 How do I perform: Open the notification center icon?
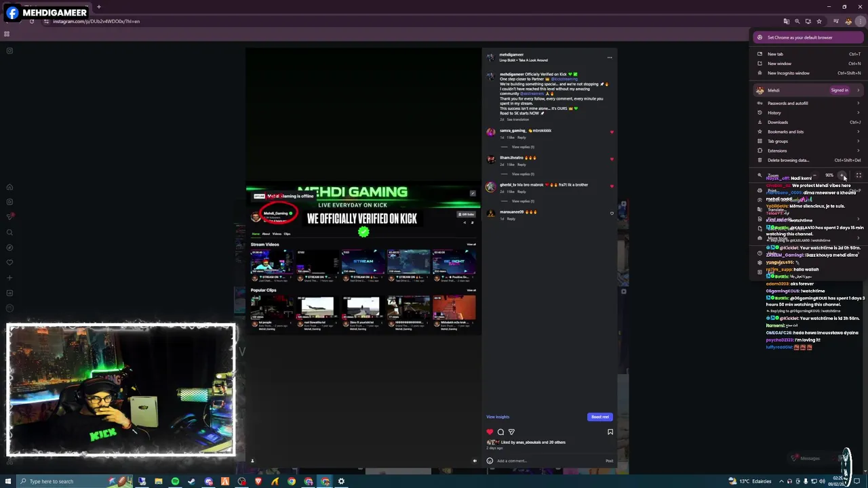pos(857,481)
